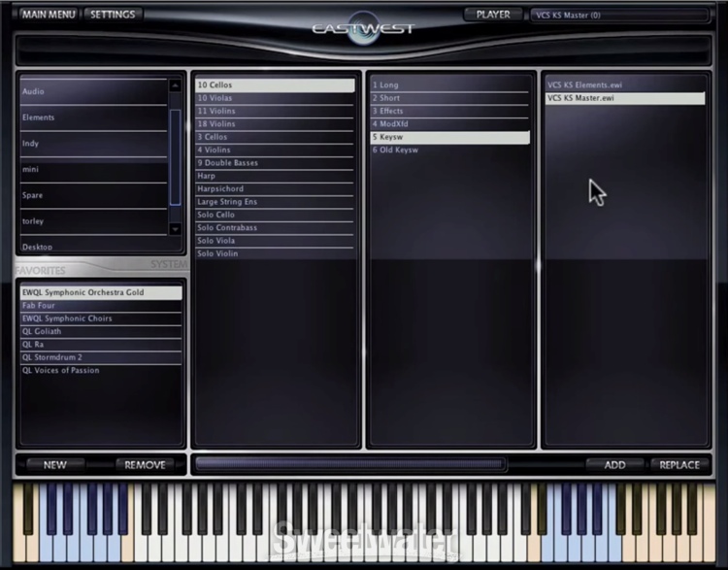Select the QL Goliath library
Viewport: 728px width, 570px height.
(101, 332)
